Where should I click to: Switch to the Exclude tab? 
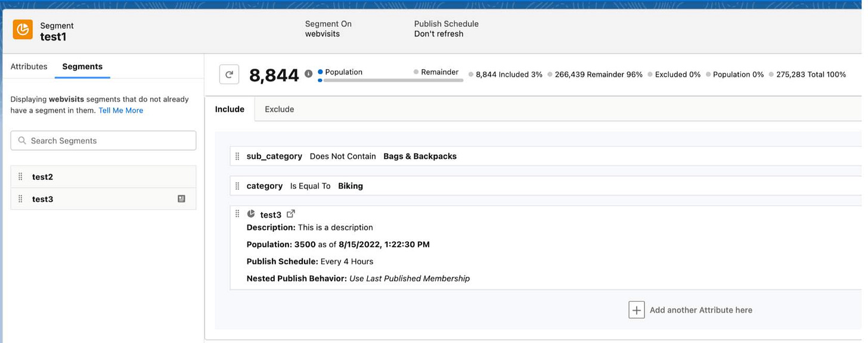(x=278, y=109)
